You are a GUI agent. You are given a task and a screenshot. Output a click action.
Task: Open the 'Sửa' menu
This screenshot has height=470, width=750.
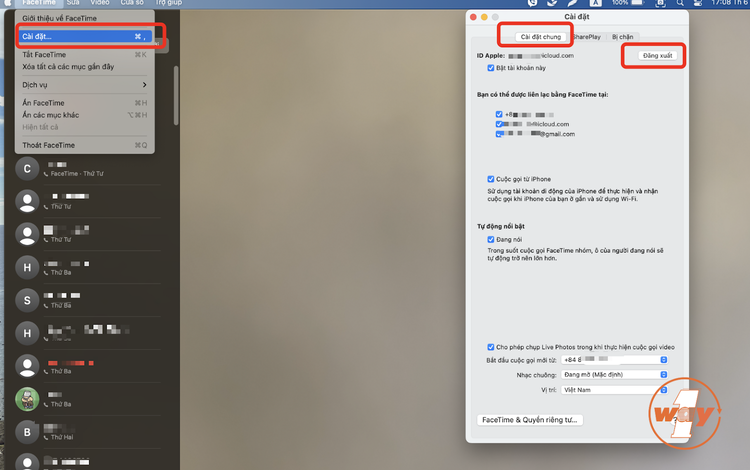tap(73, 3)
